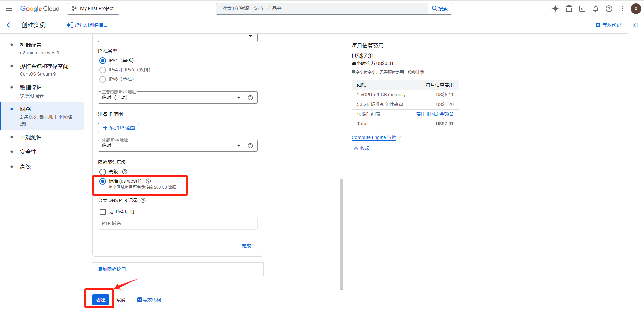Select 网络 section in sidebar

point(42,116)
